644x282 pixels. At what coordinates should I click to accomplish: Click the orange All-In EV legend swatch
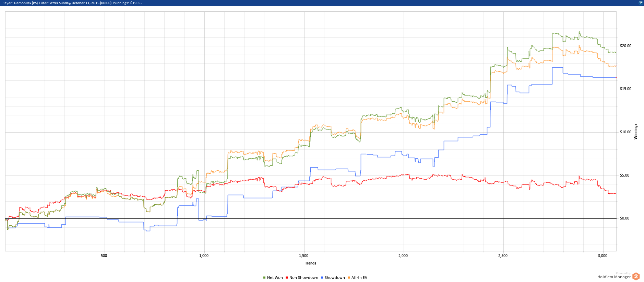coord(349,278)
